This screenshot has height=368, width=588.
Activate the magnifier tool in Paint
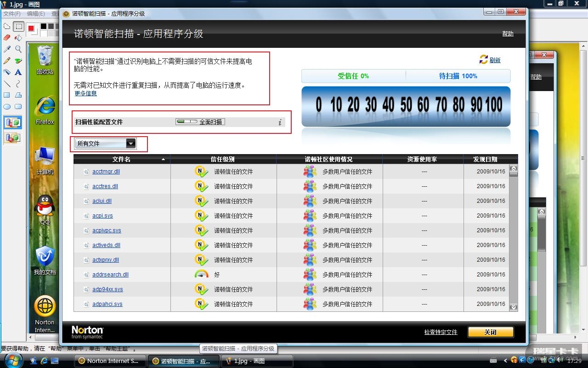pos(18,49)
